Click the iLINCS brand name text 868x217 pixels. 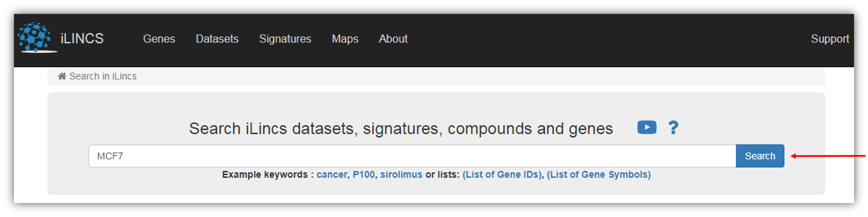pyautogui.click(x=82, y=38)
